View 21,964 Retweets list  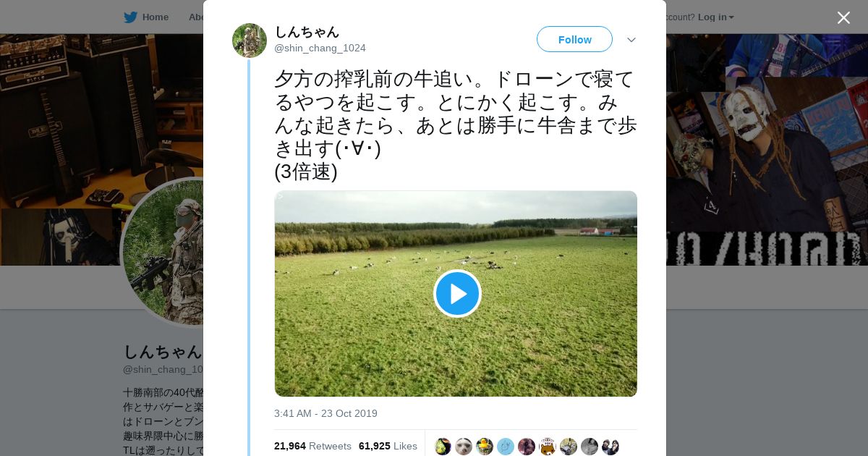[312, 446]
